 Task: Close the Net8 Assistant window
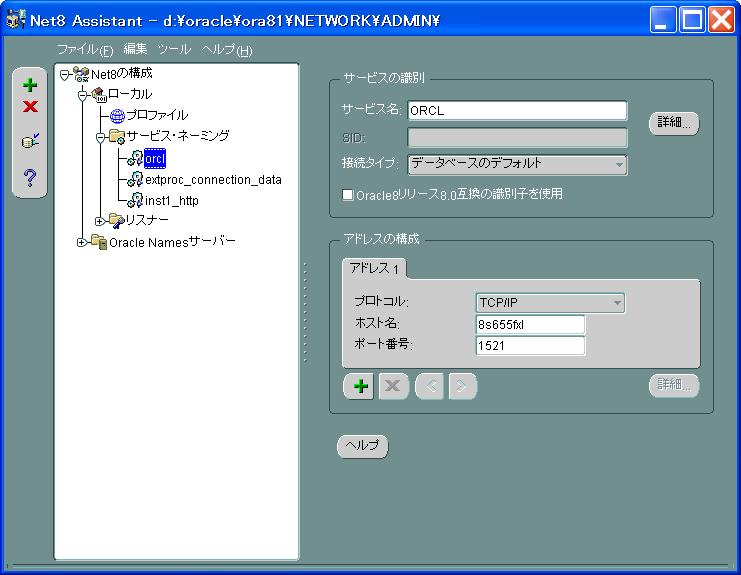722,20
